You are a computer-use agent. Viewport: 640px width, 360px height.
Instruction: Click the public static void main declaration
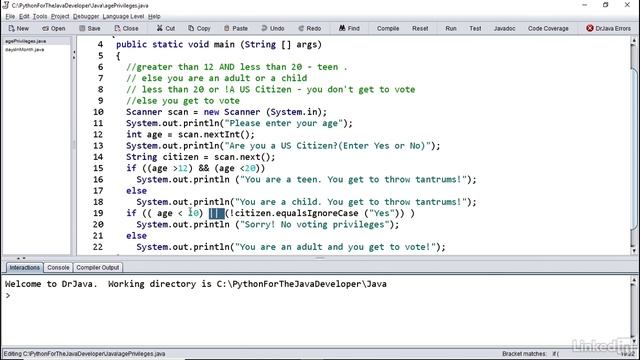point(219,44)
